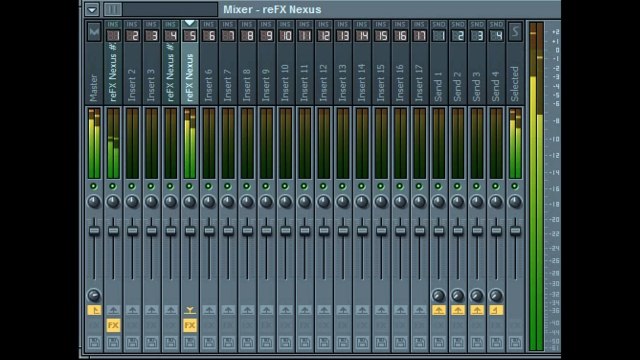
Task: Toggle the Selected track green LED
Action: tap(515, 186)
